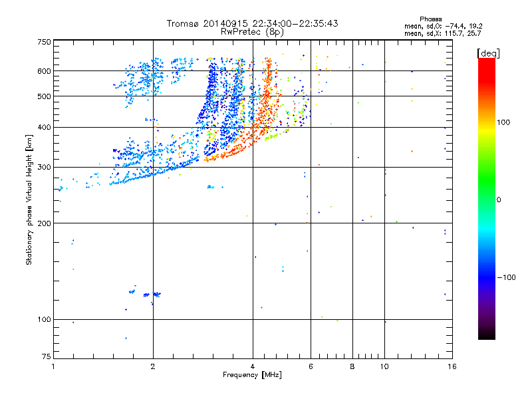Click the x-axis '4' tick label
Screen dimensions: 532x399
253,366
